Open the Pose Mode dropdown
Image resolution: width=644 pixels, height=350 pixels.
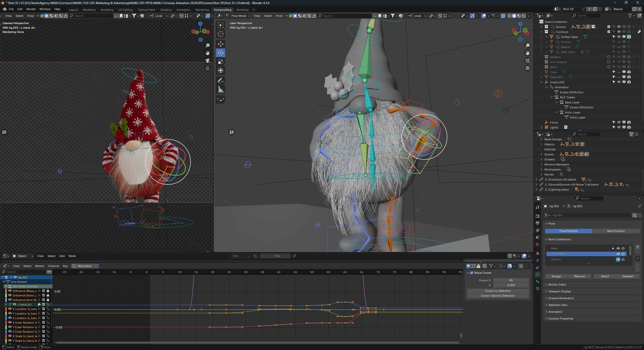(238, 16)
